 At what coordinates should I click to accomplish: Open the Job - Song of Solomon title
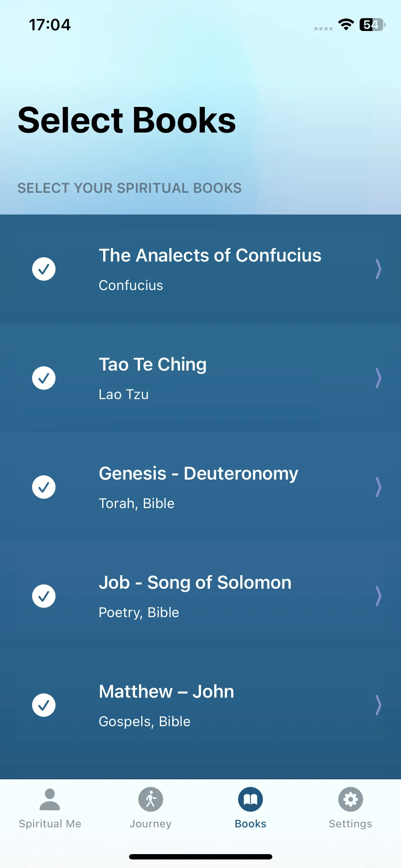195,583
